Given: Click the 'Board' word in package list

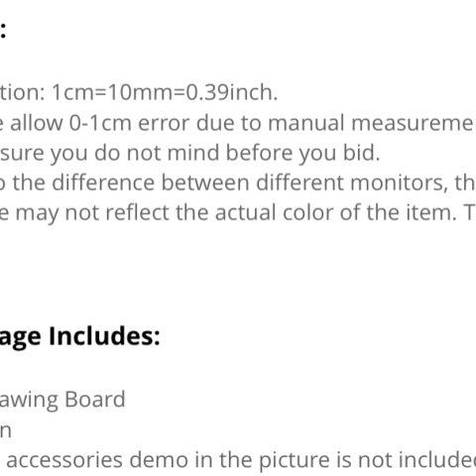Looking at the screenshot, I should point(95,399).
